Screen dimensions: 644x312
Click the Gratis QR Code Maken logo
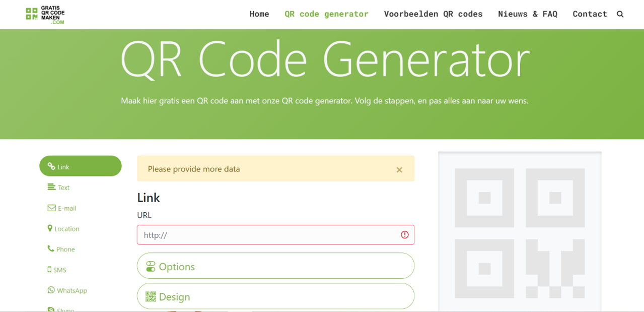tap(45, 14)
